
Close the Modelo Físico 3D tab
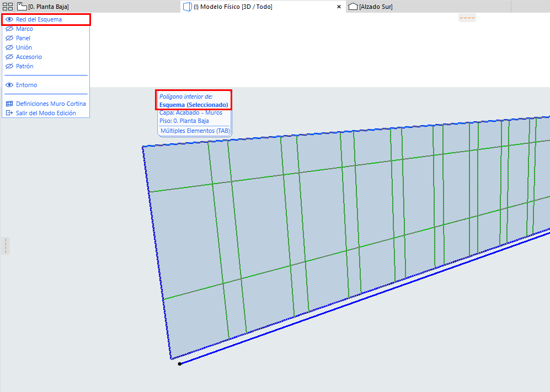[x=339, y=7]
